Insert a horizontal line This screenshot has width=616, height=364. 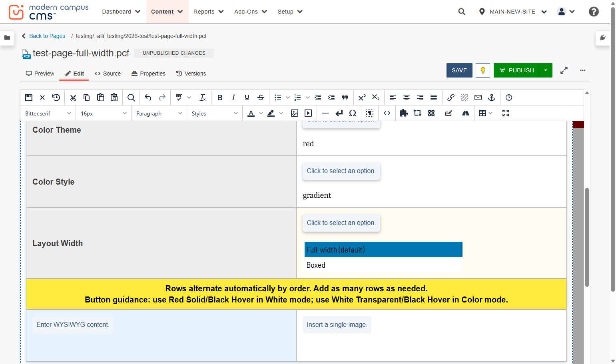[325, 113]
